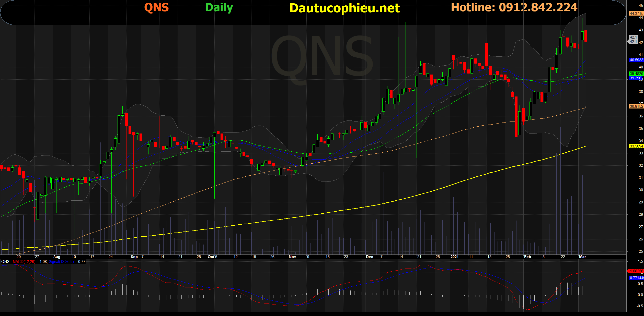
Task: Click the blue 40.5933 price label
Action: pos(636,60)
